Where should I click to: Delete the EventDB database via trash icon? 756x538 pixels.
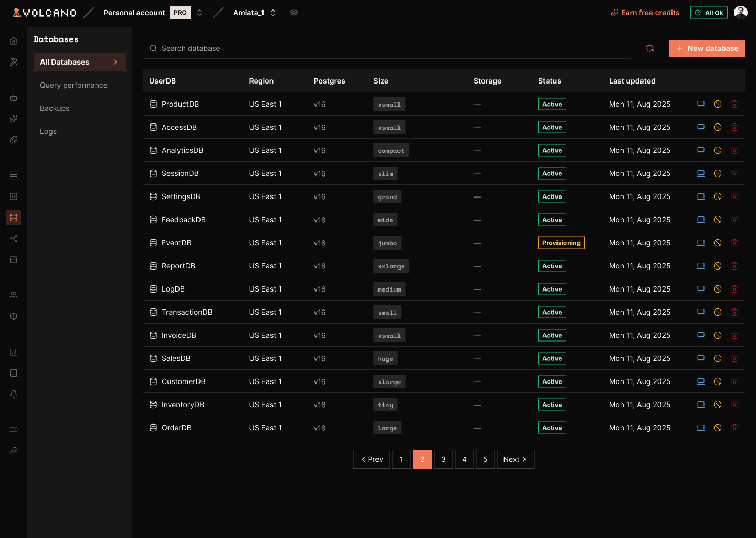(x=734, y=243)
